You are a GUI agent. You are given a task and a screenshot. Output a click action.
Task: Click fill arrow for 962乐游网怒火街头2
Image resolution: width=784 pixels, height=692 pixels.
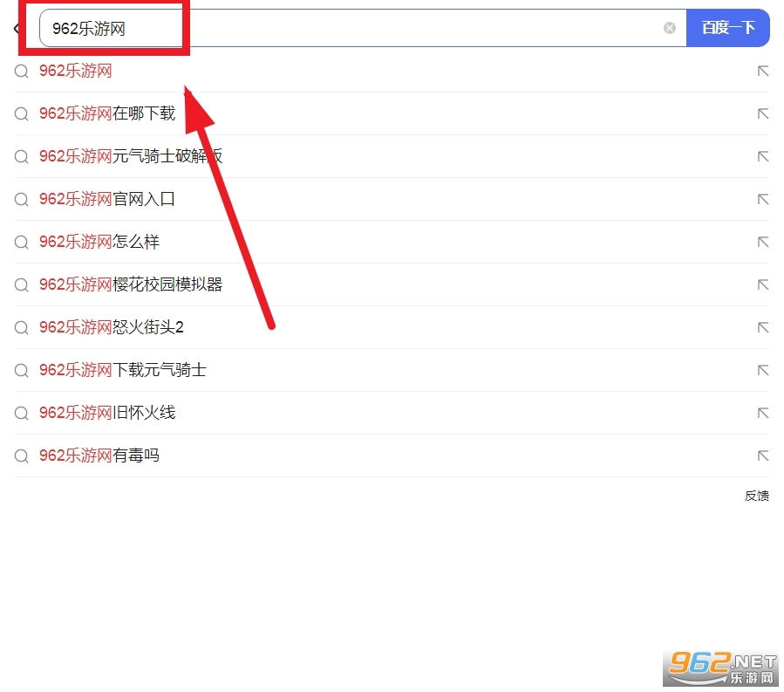(x=763, y=328)
